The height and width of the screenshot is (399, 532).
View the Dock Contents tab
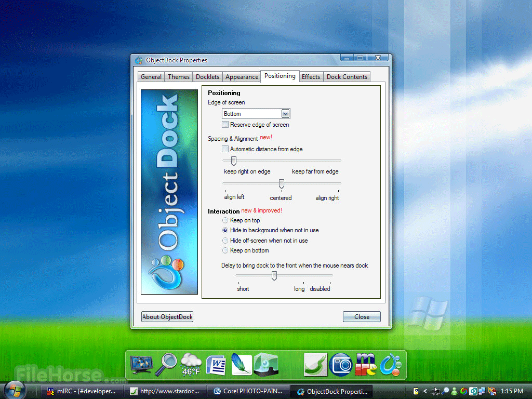tap(347, 77)
